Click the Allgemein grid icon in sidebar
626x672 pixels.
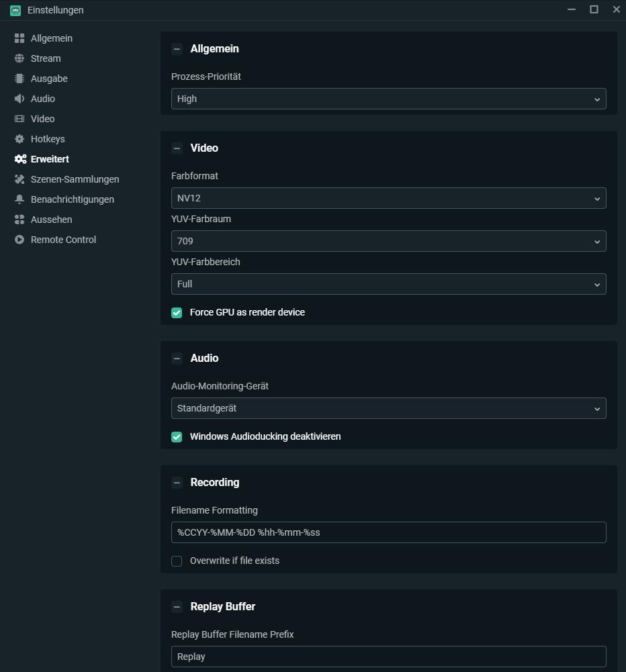[19, 38]
